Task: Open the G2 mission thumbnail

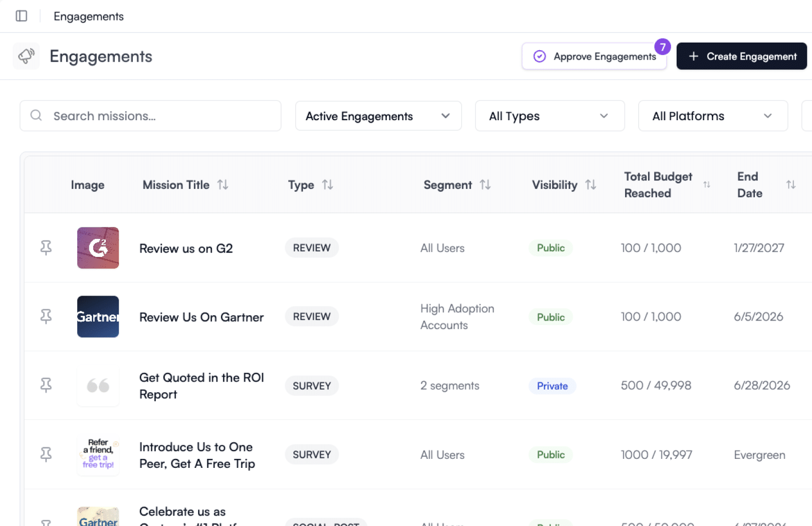Action: point(98,248)
